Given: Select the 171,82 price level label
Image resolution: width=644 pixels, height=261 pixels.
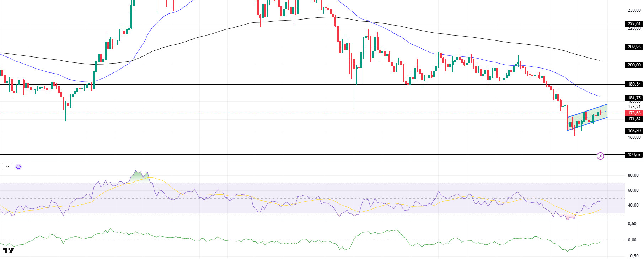Looking at the screenshot, I should click(x=634, y=119).
